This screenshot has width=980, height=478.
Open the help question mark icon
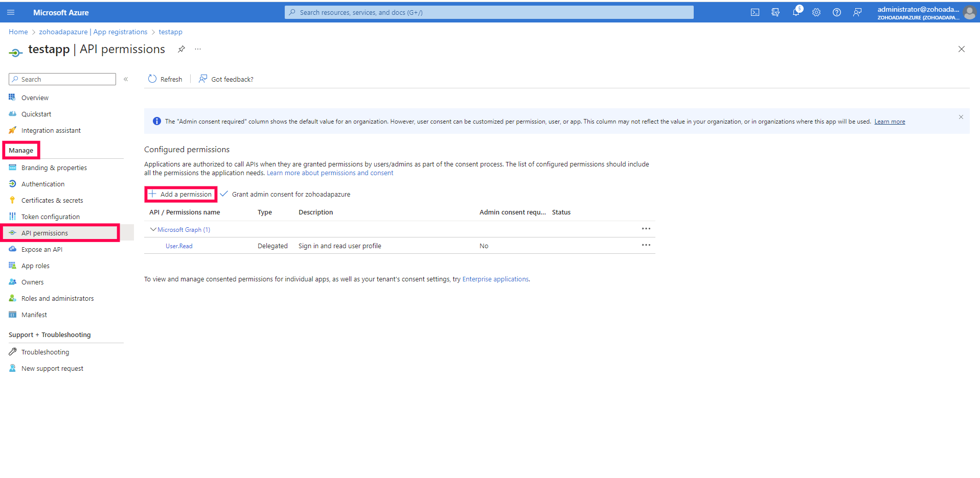point(837,12)
